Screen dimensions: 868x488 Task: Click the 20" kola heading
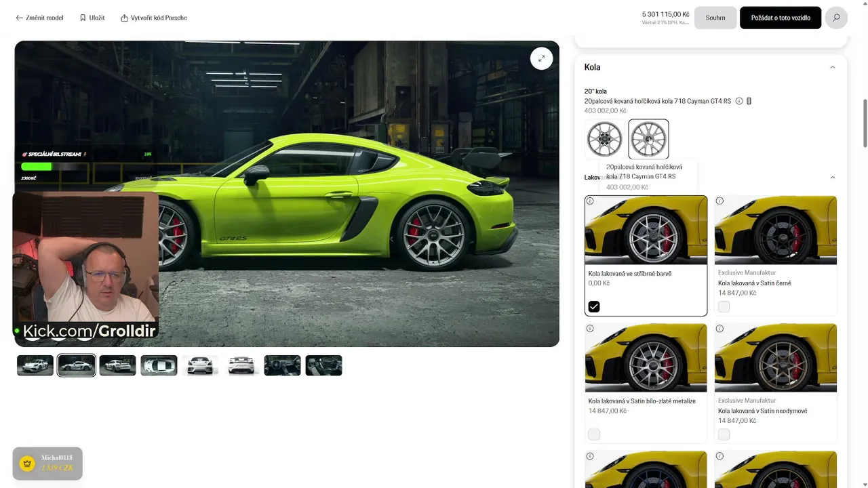coord(595,91)
